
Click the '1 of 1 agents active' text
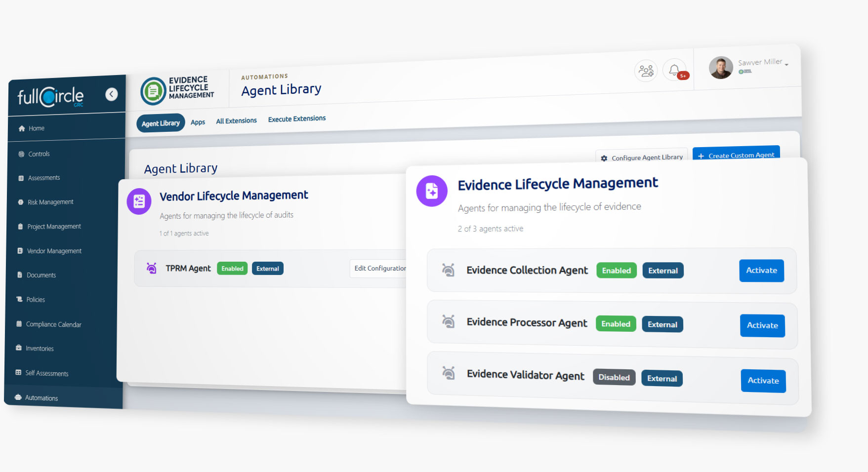point(184,234)
